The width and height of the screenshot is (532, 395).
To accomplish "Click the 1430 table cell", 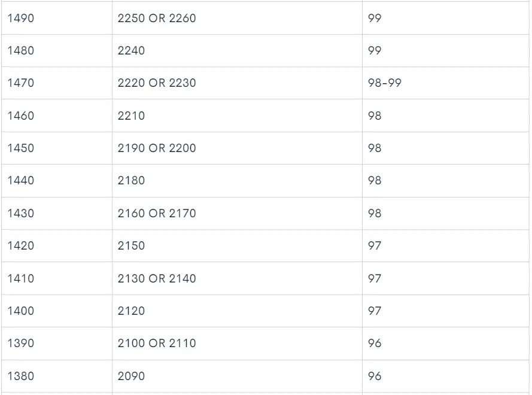I will (21, 213).
